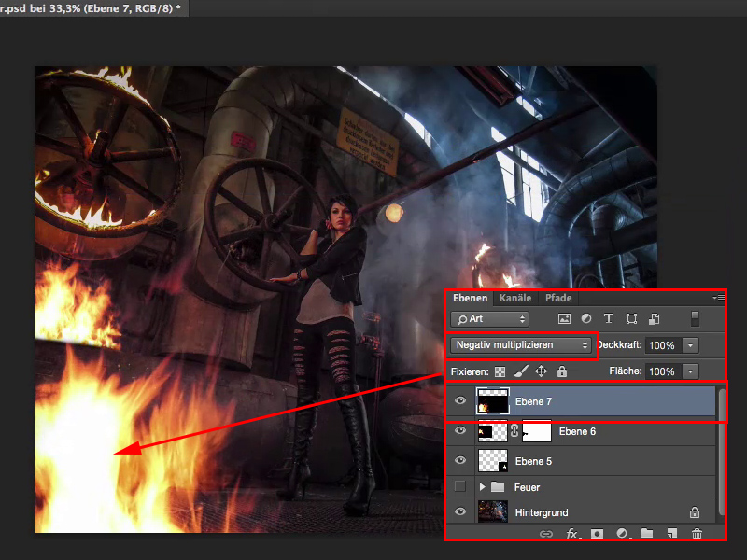Click the layers panel vertical scrollbar
This screenshot has width=747, height=560.
pyautogui.click(x=722, y=451)
